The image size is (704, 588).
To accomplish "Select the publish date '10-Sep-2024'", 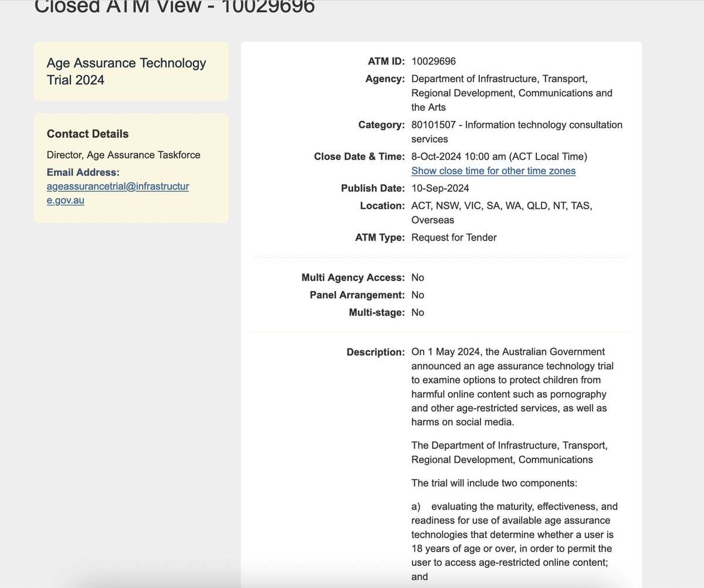I will tap(440, 188).
